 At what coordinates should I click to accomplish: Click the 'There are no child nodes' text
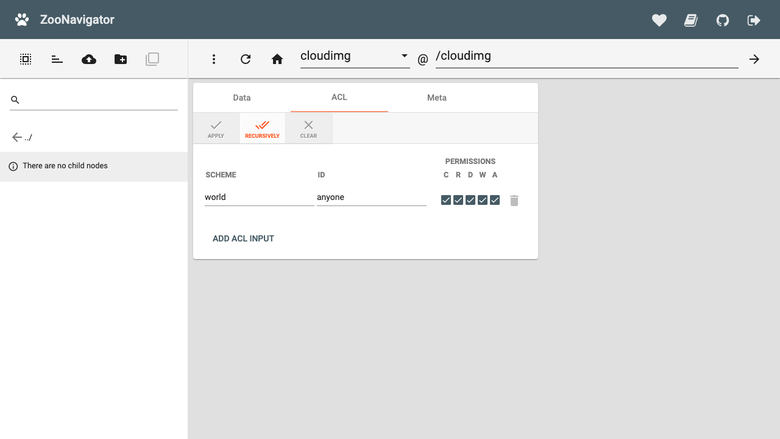click(65, 166)
